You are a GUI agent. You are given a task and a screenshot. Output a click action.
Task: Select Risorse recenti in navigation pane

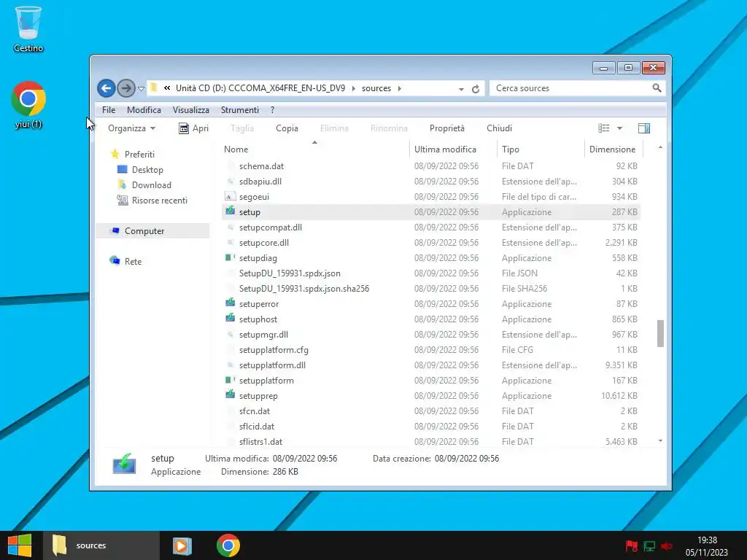[x=159, y=200]
